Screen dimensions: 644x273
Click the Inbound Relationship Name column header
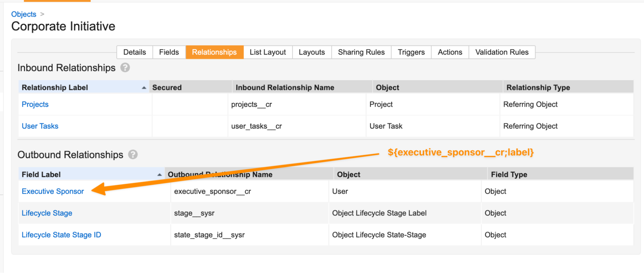pyautogui.click(x=285, y=88)
